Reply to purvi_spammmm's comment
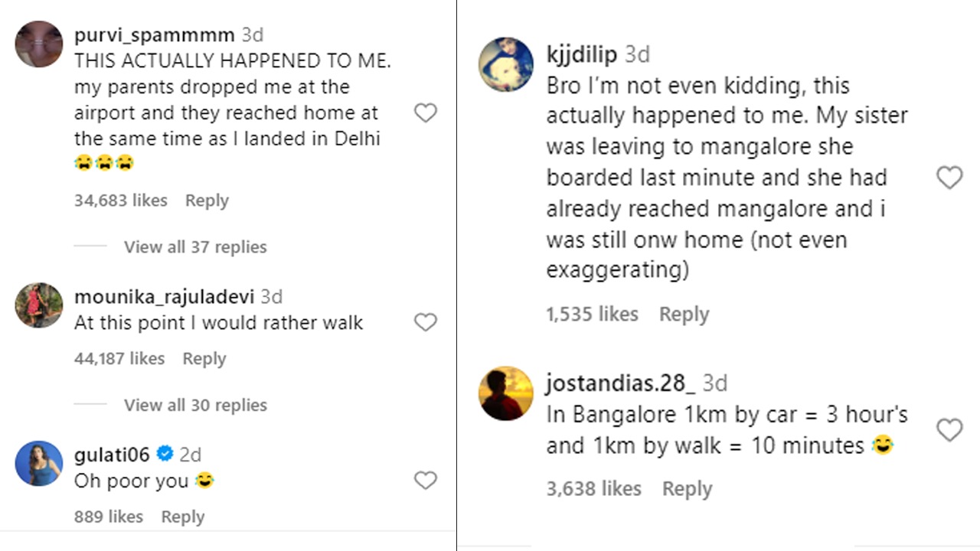980x551 pixels. pos(207,201)
